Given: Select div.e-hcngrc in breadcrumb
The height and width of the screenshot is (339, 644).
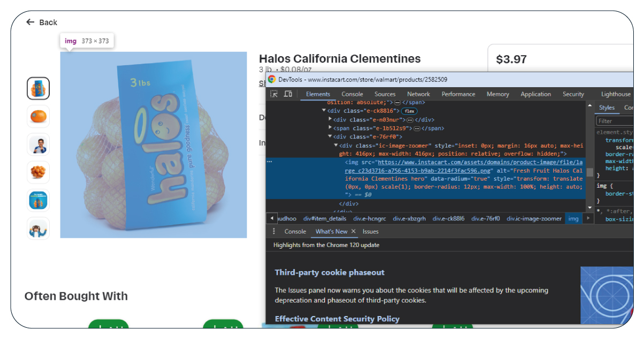Looking at the screenshot, I should coord(369,218).
